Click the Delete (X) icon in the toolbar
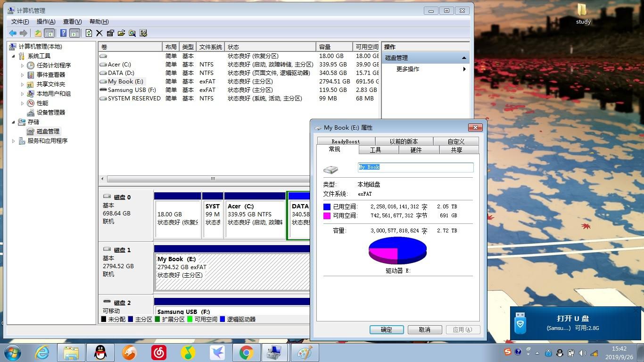 coord(100,33)
